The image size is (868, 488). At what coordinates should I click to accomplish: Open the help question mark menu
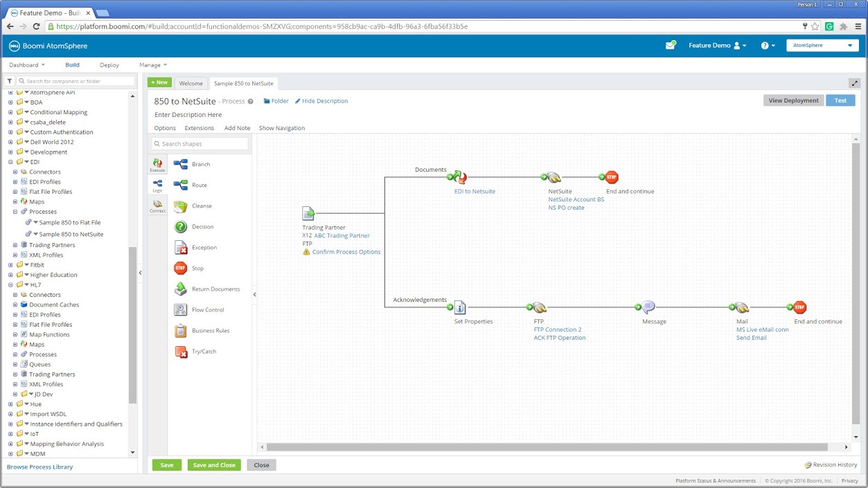click(768, 46)
